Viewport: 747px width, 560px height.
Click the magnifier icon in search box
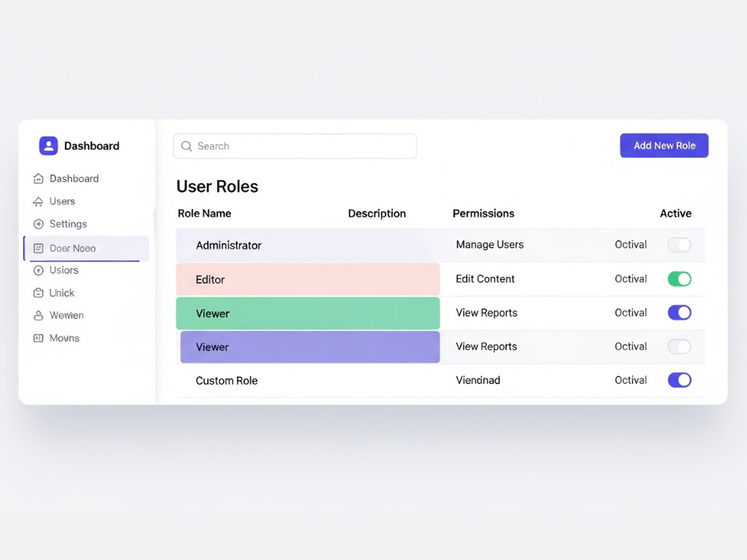pos(187,146)
